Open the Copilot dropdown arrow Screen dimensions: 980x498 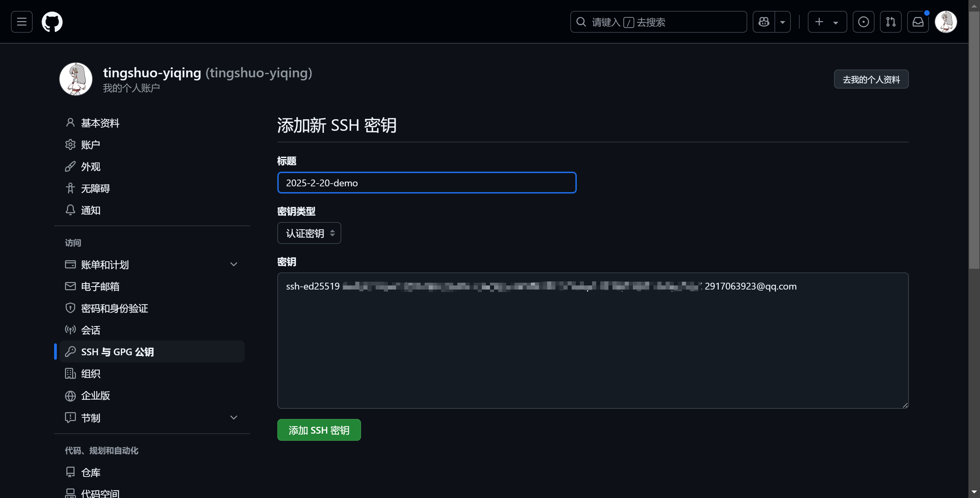click(783, 22)
